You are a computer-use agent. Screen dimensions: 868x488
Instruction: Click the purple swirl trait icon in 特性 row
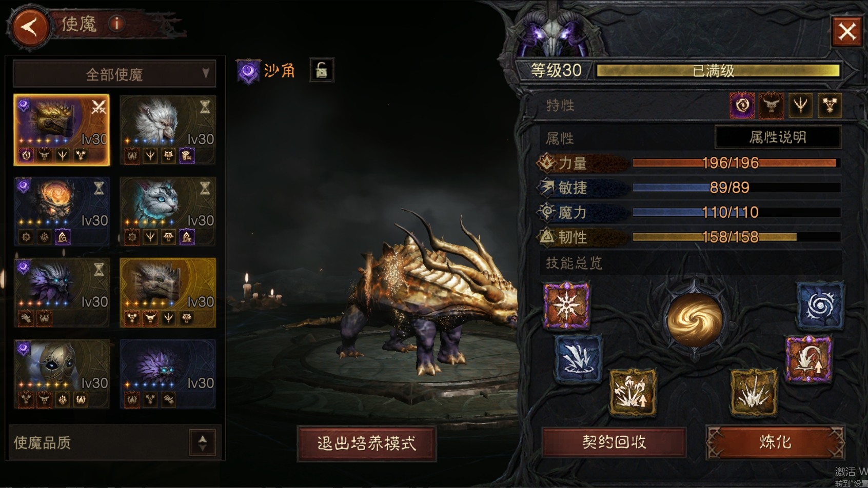742,105
